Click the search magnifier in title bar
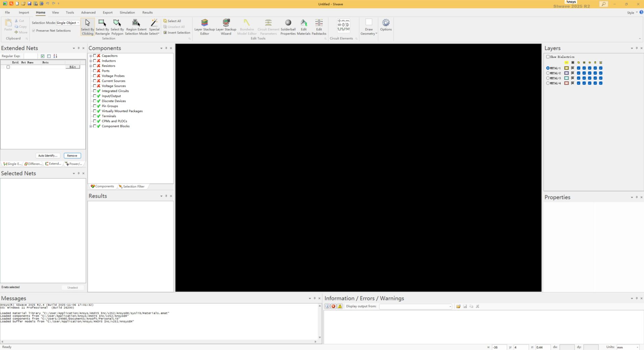This screenshot has height=350, width=644. pos(604,4)
